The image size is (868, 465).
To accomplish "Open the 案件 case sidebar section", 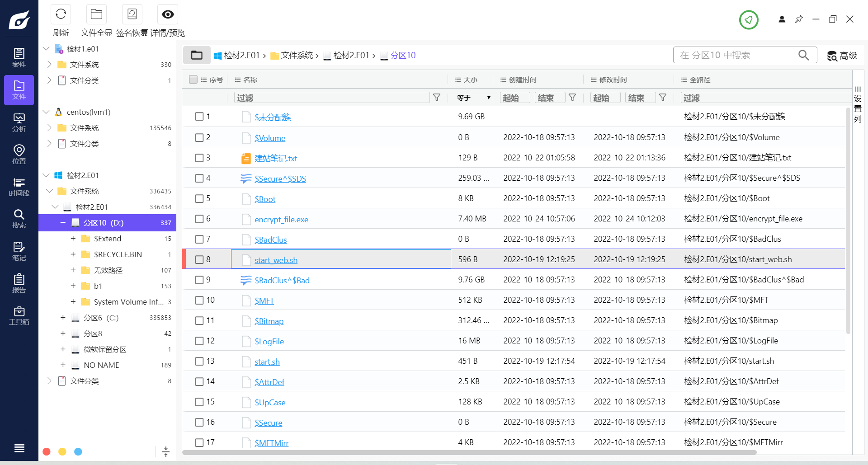I will tap(19, 58).
